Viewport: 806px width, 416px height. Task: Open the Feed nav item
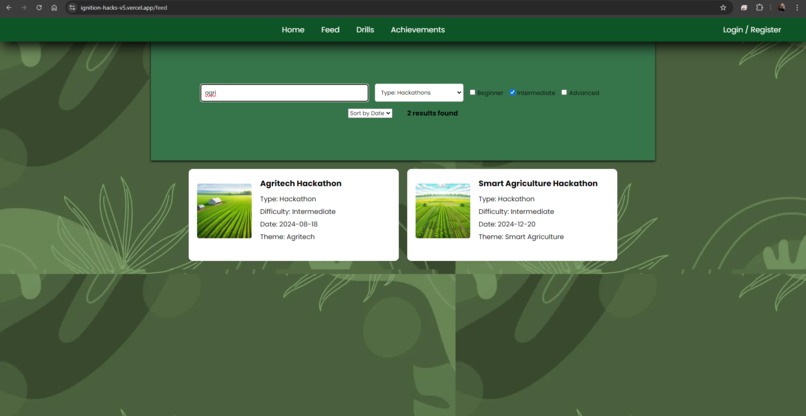pos(331,30)
